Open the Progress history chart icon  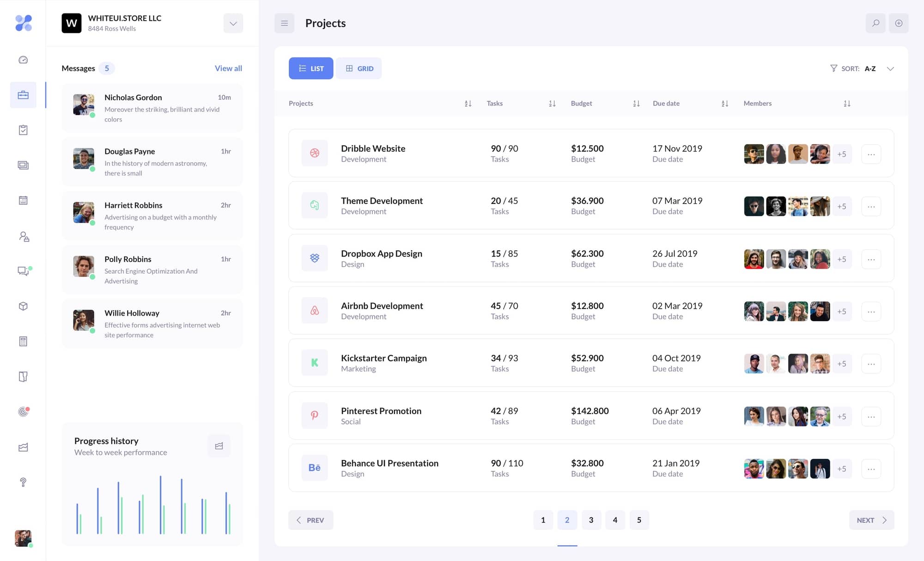219,445
